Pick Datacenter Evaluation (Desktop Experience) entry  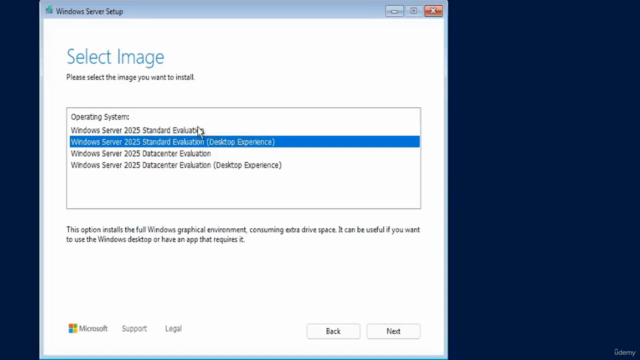[244, 165]
